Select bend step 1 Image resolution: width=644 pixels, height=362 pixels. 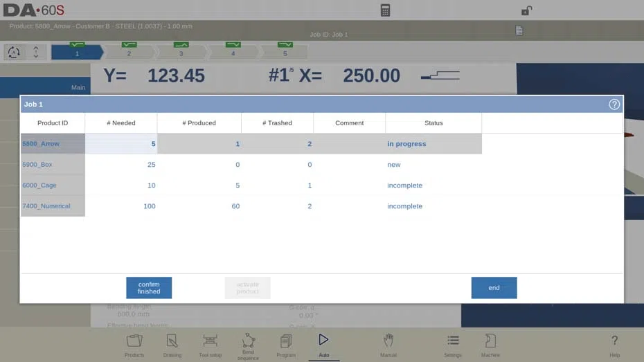tap(77, 52)
